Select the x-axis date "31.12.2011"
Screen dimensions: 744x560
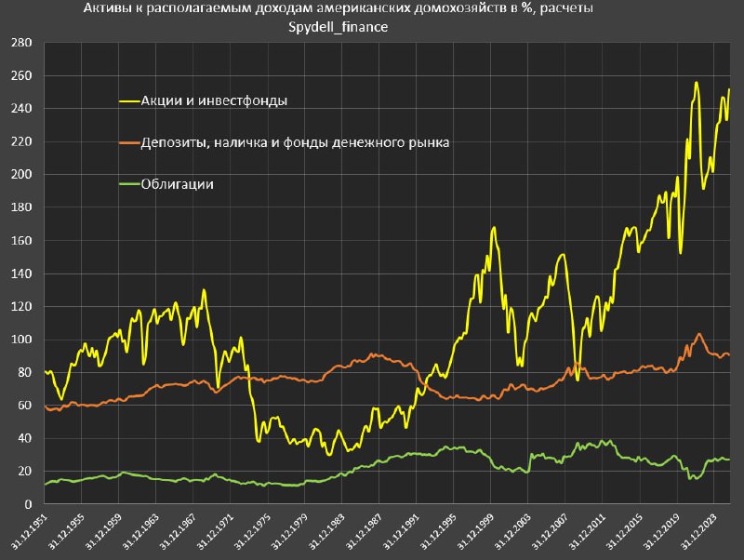(587, 531)
